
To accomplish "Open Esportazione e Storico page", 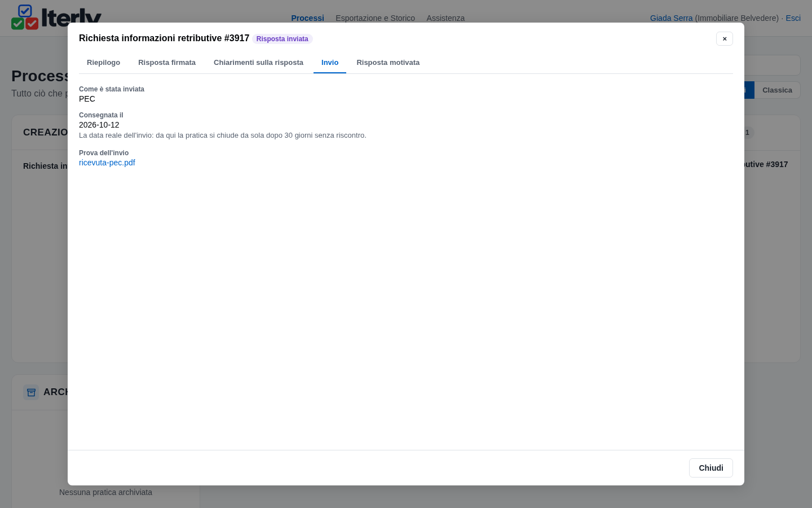I will point(375,18).
